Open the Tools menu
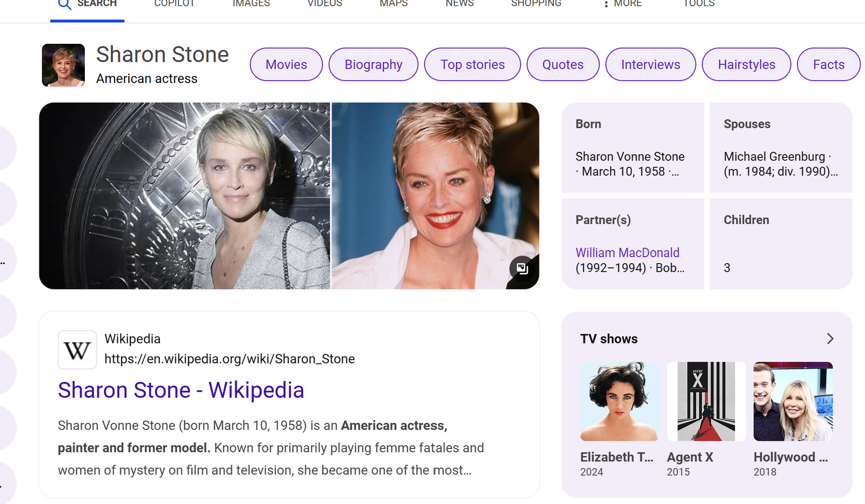 (698, 4)
